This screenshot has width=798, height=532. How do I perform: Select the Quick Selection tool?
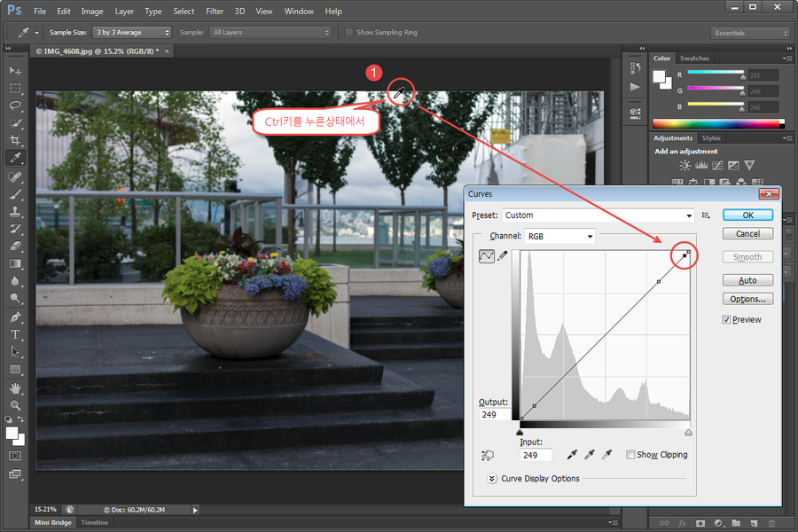(15, 122)
